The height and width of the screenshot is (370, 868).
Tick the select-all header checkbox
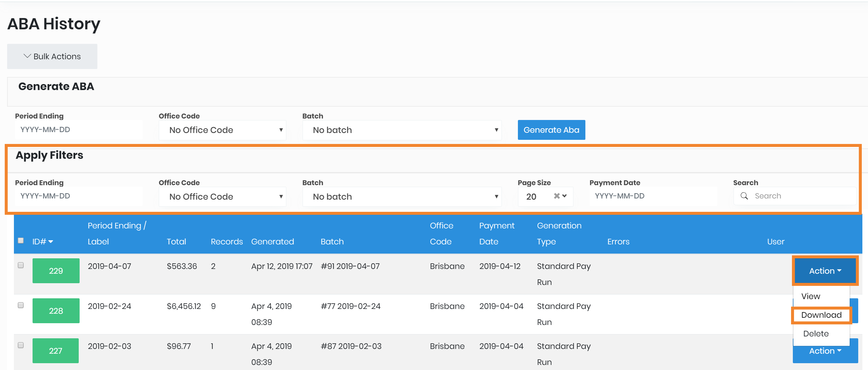coord(21,241)
